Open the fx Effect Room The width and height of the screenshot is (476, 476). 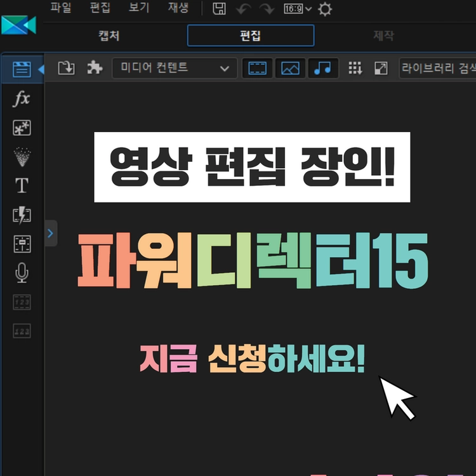[x=22, y=98]
